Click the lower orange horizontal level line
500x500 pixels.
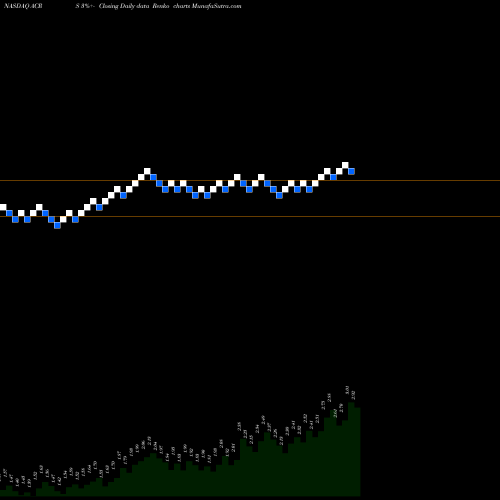(x=250, y=217)
